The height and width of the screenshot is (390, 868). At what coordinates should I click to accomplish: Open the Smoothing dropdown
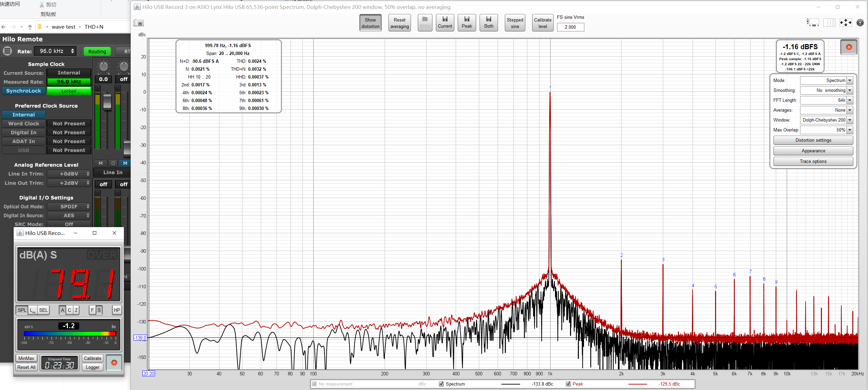[826, 90]
